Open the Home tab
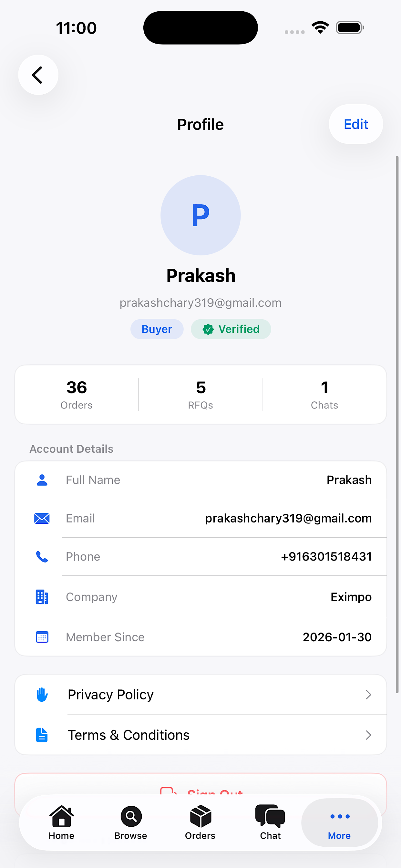This screenshot has width=401, height=868. tap(62, 822)
